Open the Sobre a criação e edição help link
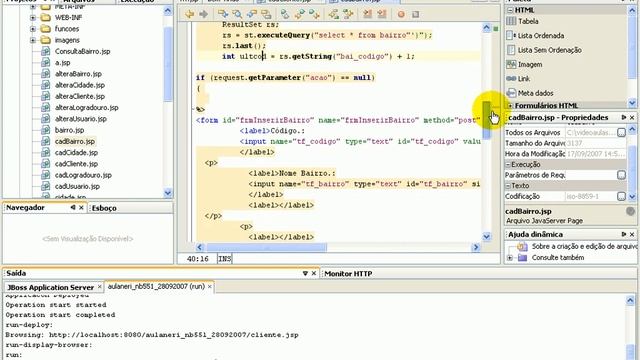The image size is (640, 360). tap(584, 247)
